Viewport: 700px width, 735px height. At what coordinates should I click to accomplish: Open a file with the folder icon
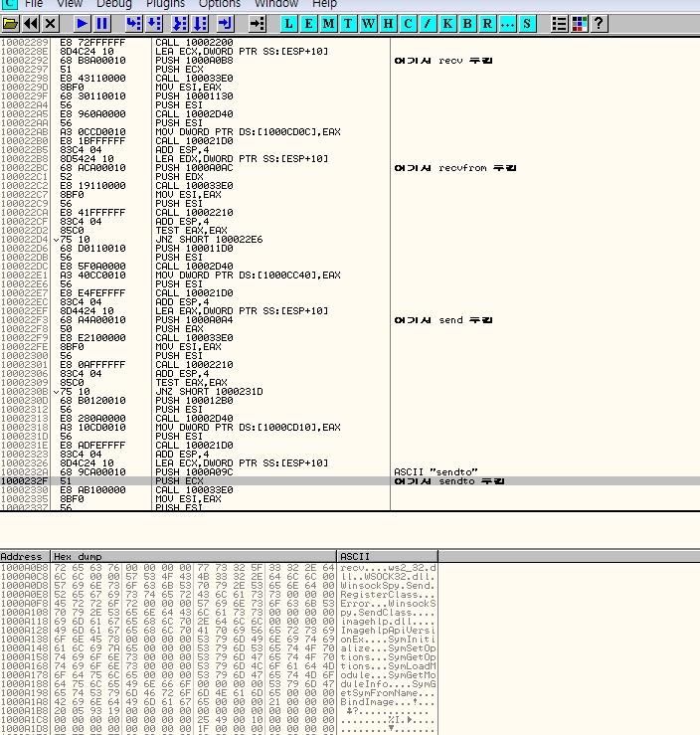point(10,24)
